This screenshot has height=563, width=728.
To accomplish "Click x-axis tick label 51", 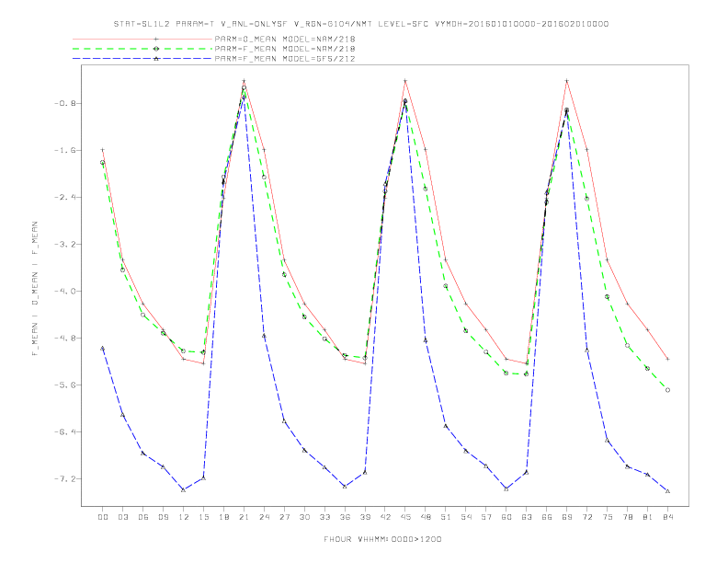I will [446, 517].
